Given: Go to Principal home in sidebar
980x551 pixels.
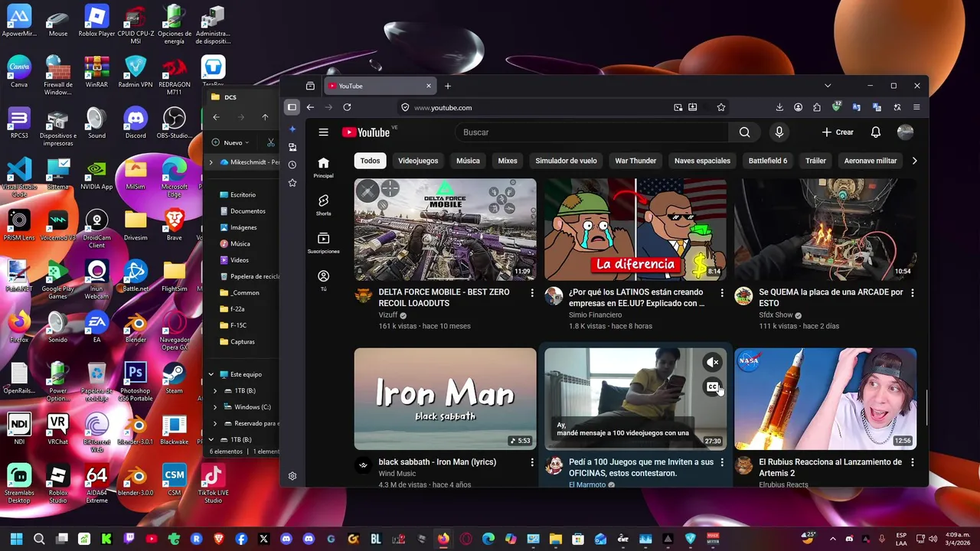Looking at the screenshot, I should coord(323,168).
